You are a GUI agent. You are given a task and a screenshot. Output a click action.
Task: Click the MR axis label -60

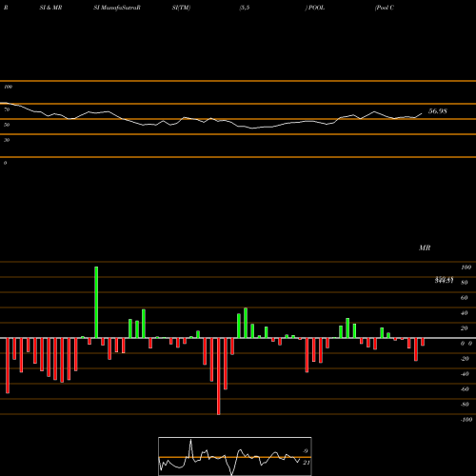point(465,389)
